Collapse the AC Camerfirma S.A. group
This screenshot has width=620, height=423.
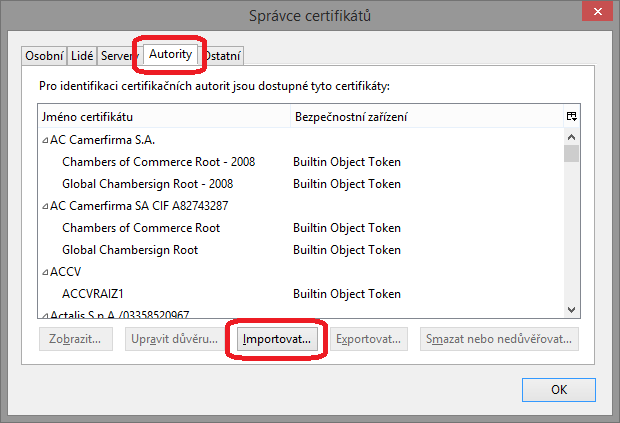[x=45, y=140]
